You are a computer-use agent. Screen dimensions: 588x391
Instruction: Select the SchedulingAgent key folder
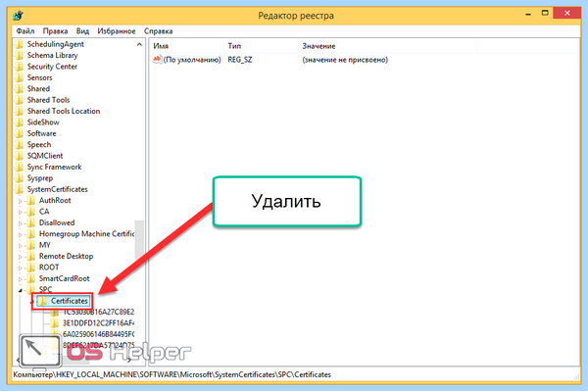pyautogui.click(x=56, y=44)
